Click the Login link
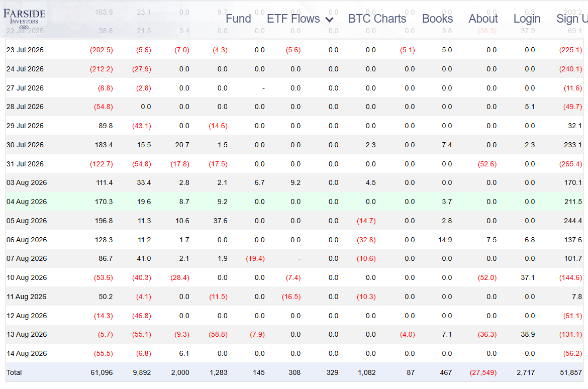588x389 pixels. (527, 19)
